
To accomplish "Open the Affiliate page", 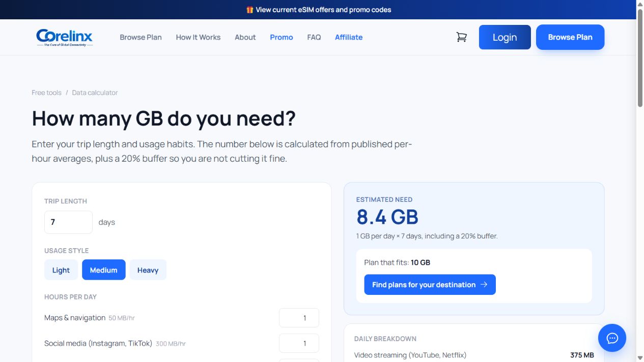I will tap(349, 37).
